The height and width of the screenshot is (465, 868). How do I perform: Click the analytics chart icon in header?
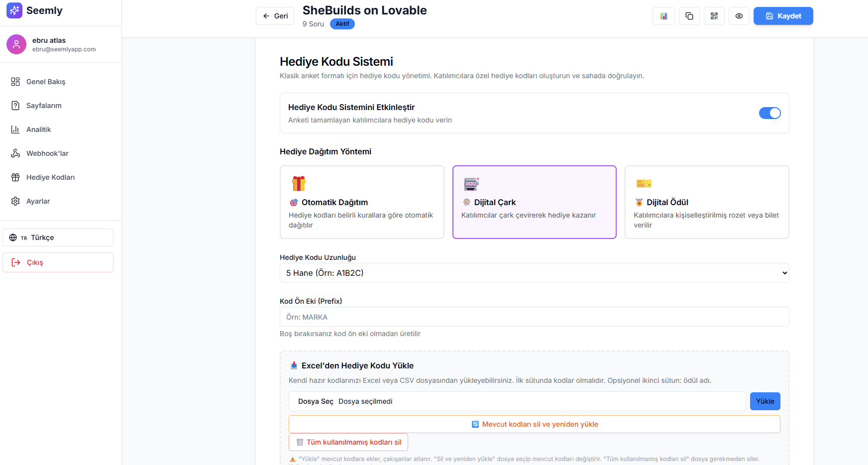pos(663,16)
